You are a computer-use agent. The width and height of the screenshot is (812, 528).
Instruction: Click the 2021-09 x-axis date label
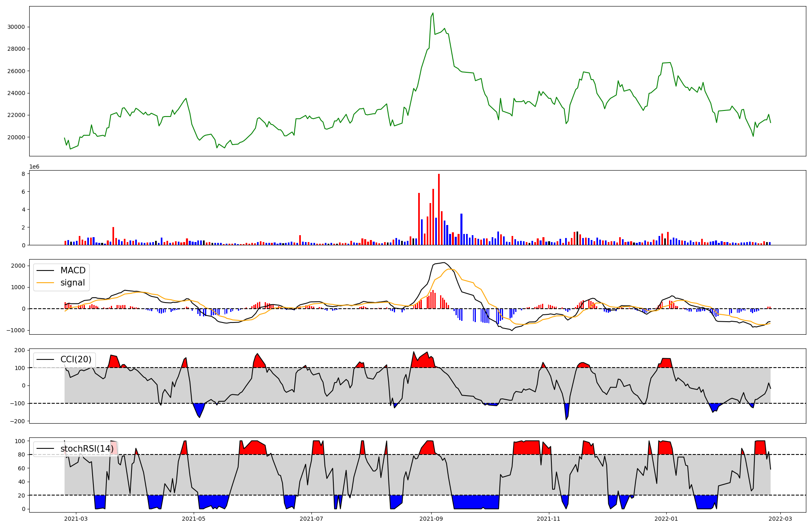[431, 519]
